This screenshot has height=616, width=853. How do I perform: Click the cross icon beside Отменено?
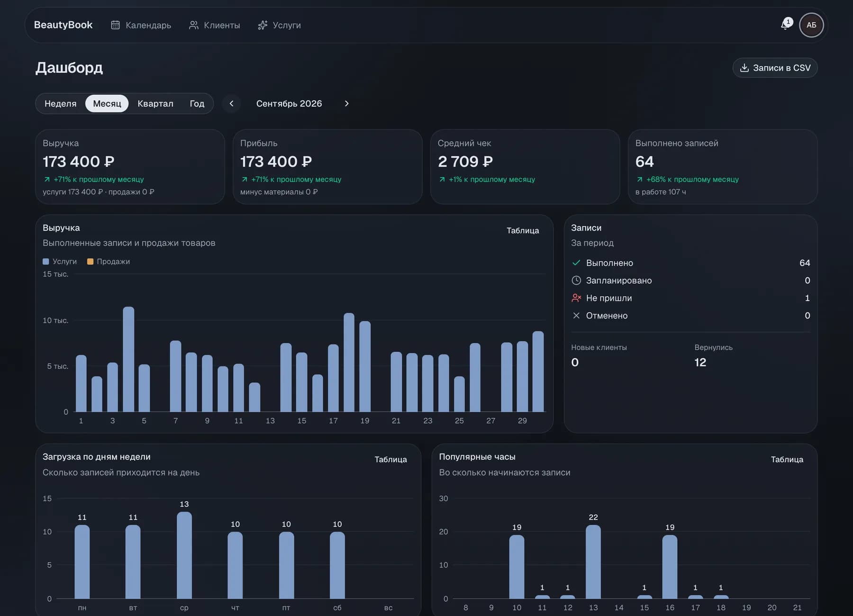coord(576,315)
